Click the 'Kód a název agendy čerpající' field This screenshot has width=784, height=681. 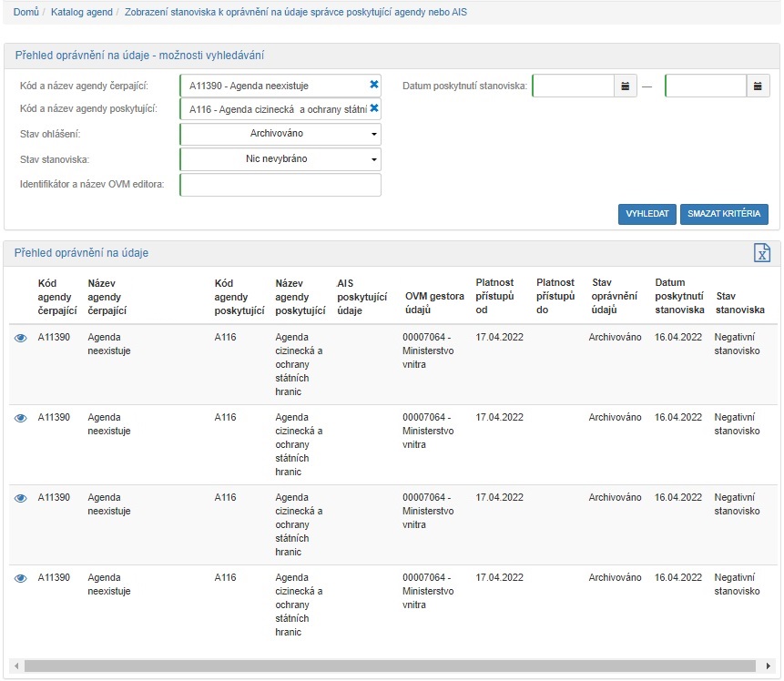(273, 86)
